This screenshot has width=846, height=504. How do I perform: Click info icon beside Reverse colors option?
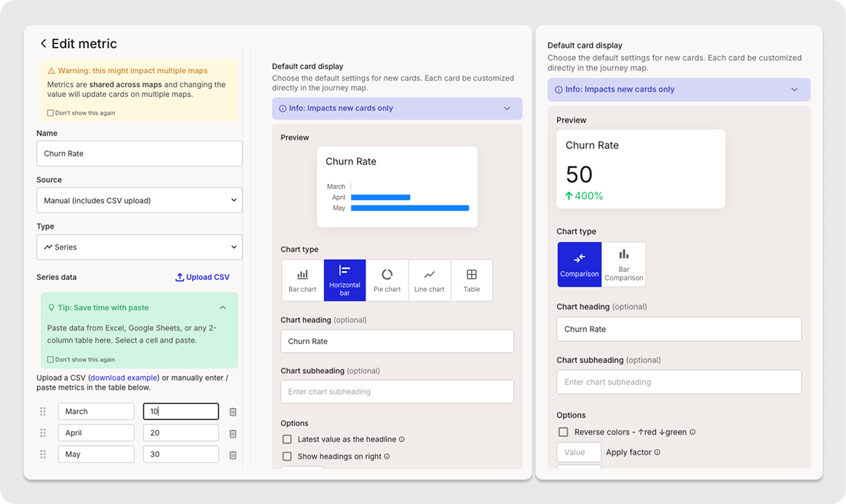692,432
